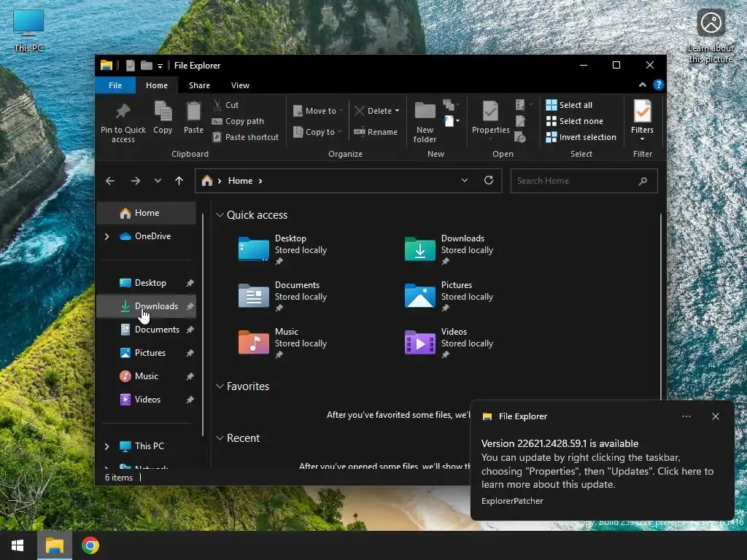747x560 pixels.
Task: Expand This PC in navigation pane
Action: click(107, 446)
